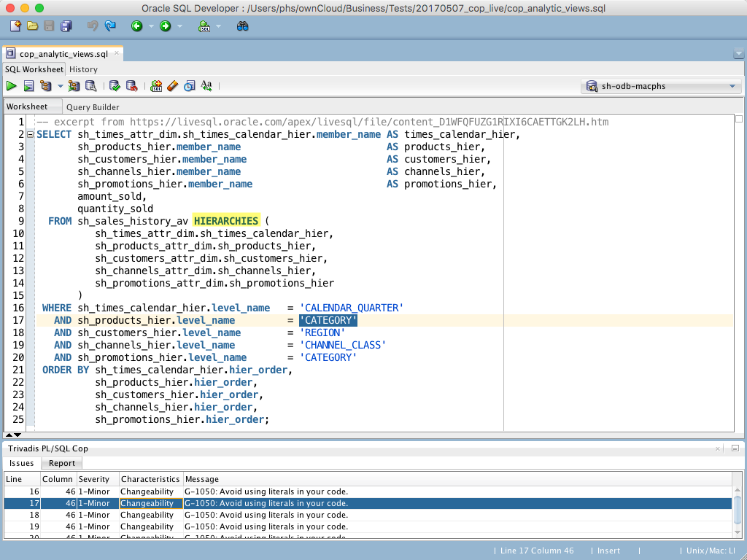
Task: Click the highlighted HIERARCHIES keyword
Action: (x=226, y=221)
